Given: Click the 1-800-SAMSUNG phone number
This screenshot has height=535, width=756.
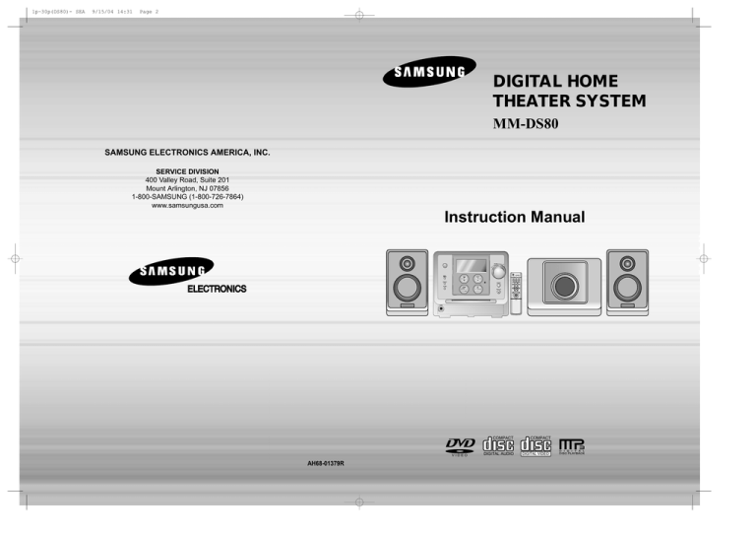Looking at the screenshot, I should click(x=187, y=197).
